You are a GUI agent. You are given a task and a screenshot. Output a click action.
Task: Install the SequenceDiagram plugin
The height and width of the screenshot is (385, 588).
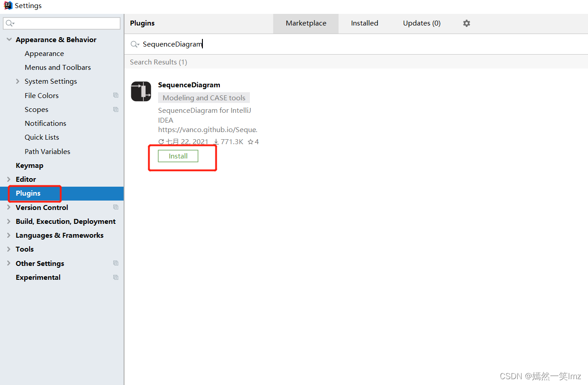[x=178, y=156]
